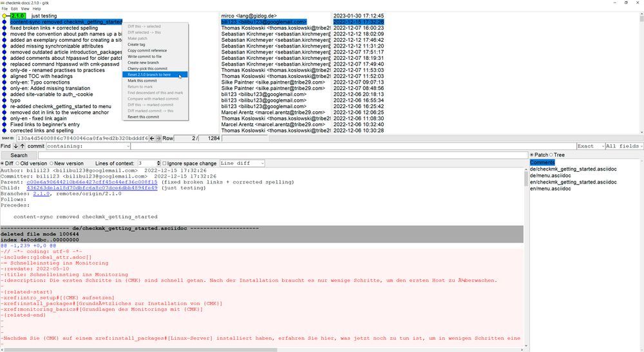Screen dimensions: 644x352
Task: Open the All fields dropdown
Action: pos(624,146)
